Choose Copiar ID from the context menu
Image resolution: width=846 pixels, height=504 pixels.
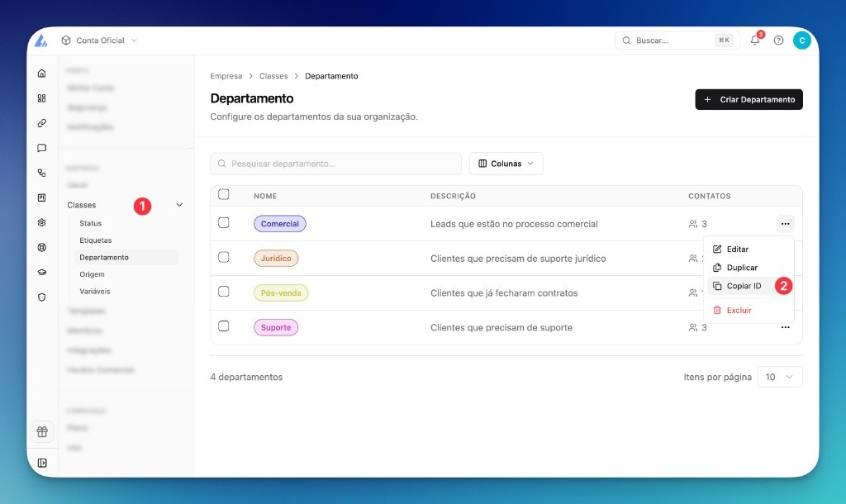[x=742, y=285]
